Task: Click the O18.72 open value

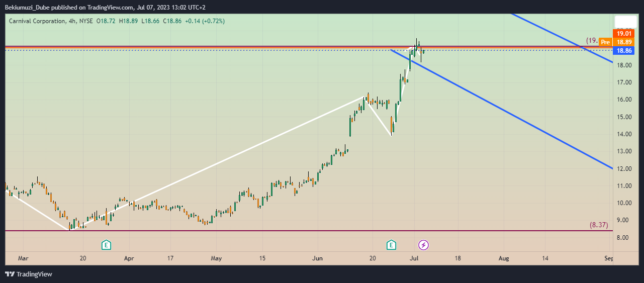Action: coord(106,21)
